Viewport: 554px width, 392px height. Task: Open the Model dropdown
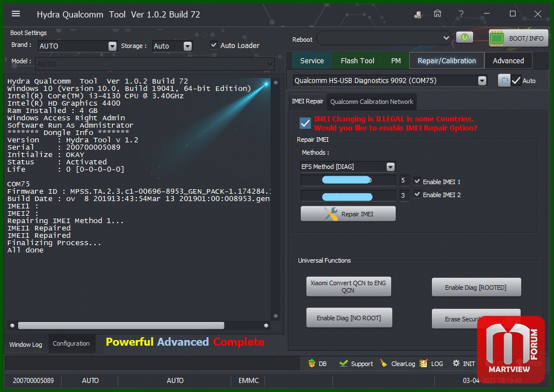[270, 64]
